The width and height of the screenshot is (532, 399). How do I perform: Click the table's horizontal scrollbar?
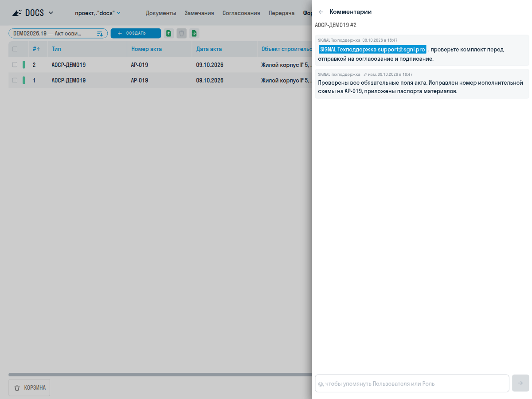pyautogui.click(x=160, y=375)
